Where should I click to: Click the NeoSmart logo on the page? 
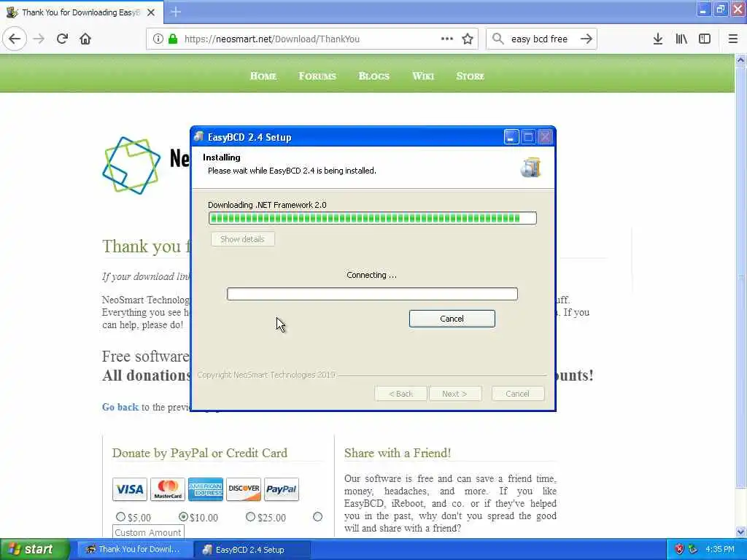point(131,166)
